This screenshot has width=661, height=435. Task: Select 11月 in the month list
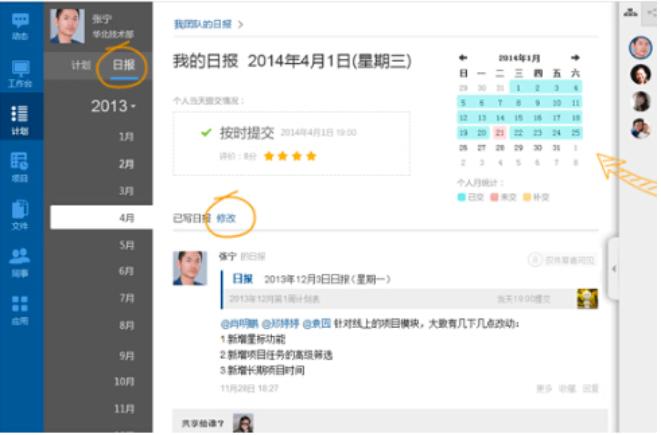coord(124,408)
